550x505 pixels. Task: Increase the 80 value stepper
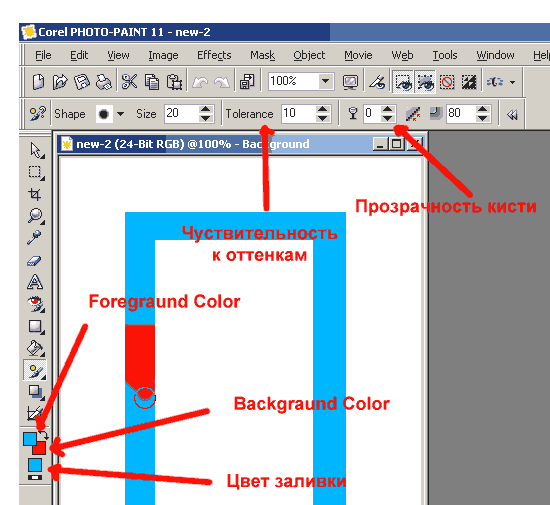483,109
